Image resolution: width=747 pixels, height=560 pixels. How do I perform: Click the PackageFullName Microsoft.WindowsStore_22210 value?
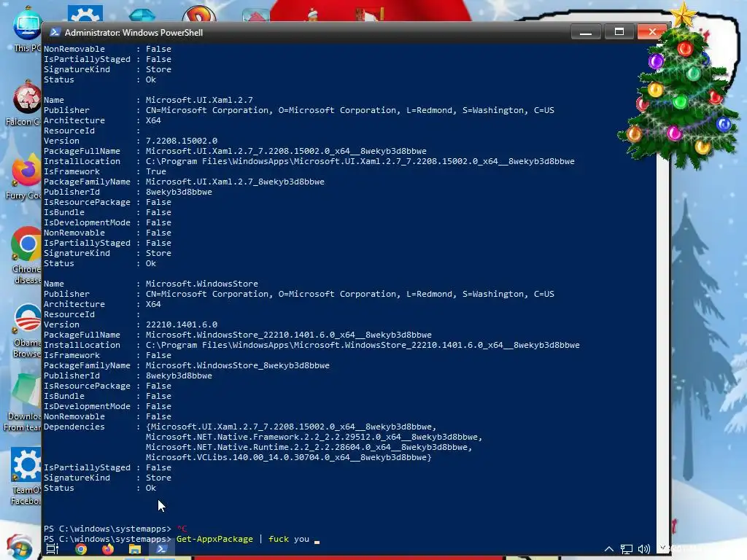pos(289,335)
